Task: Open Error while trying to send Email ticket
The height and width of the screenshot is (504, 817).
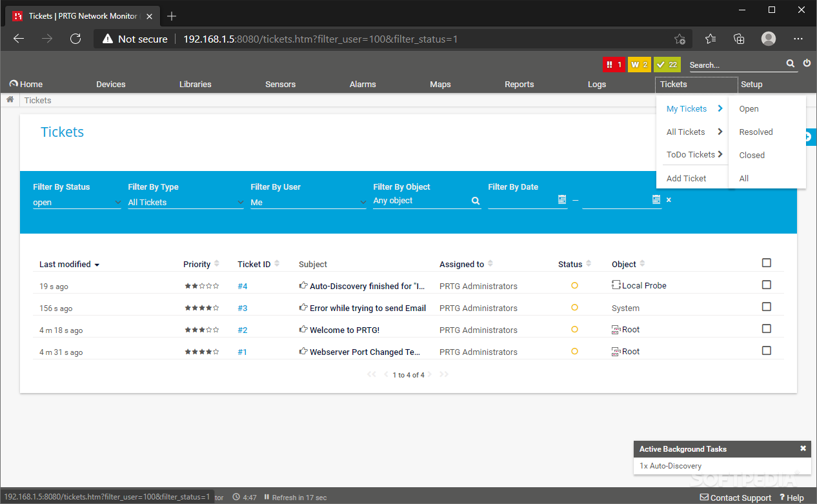Action: [x=368, y=308]
